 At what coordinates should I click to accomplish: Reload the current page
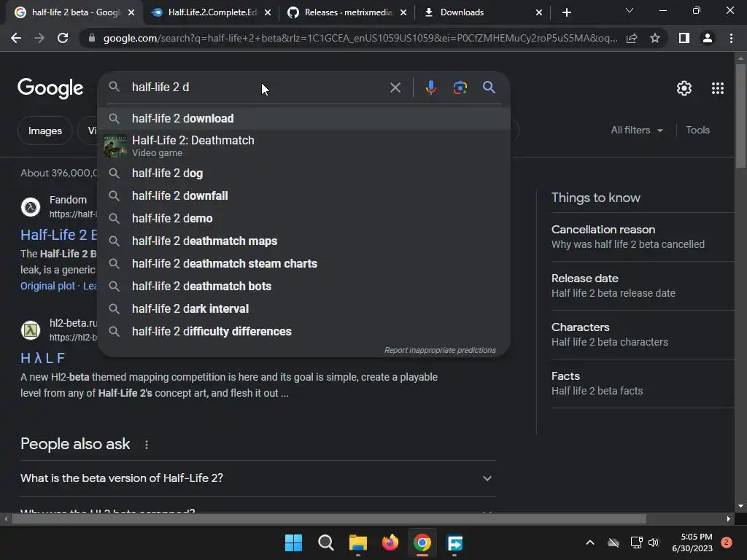(x=63, y=38)
